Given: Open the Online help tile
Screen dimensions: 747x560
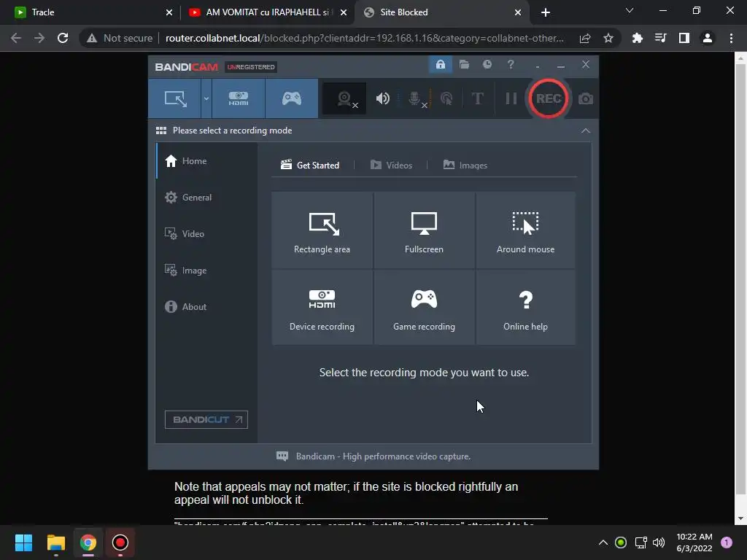Looking at the screenshot, I should 525,308.
